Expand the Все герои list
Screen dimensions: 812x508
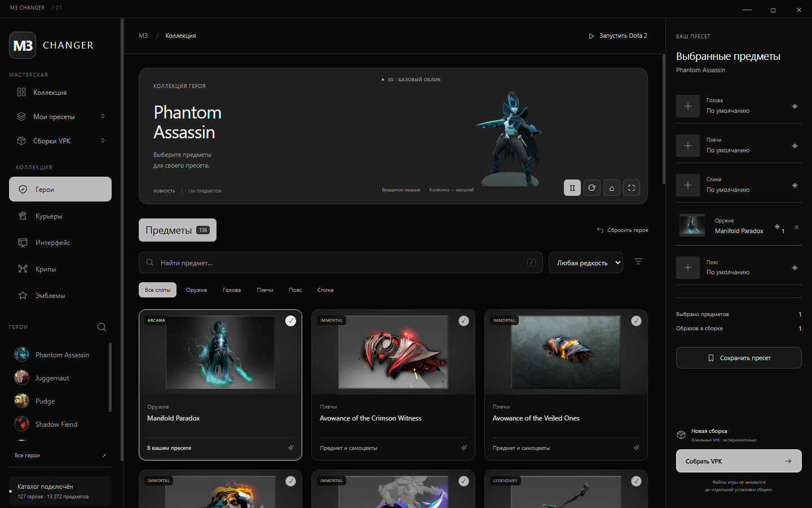60,455
